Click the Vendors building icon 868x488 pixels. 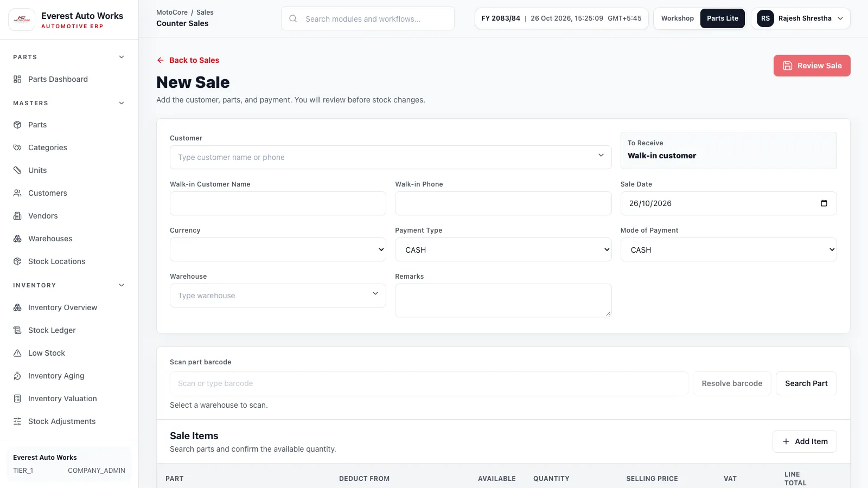pyautogui.click(x=17, y=216)
